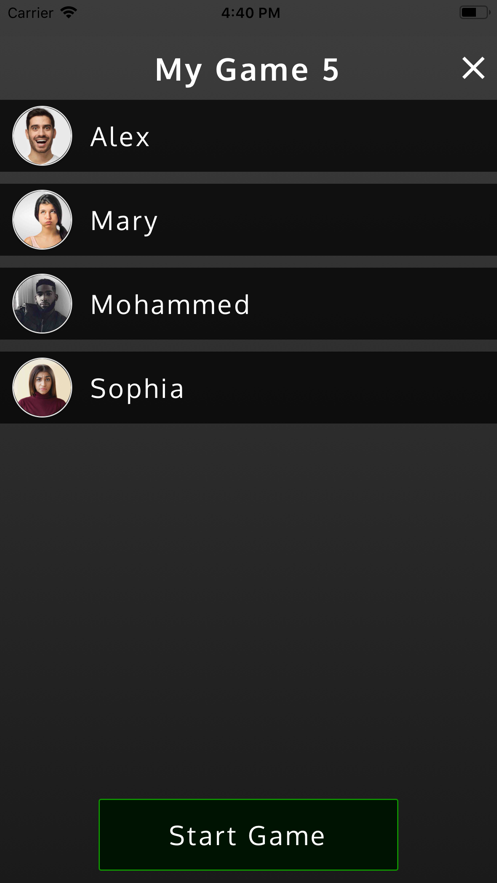Select the name Mohammed in the list
The image size is (497, 883).
click(170, 305)
